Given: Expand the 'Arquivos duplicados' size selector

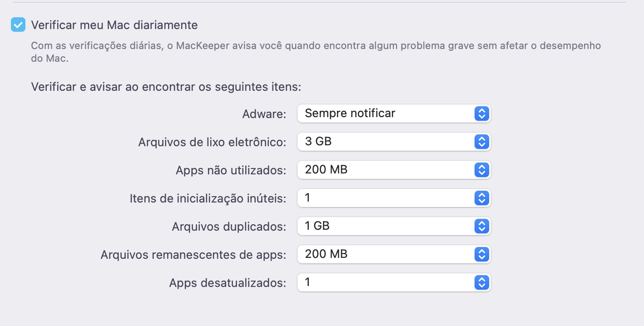Looking at the screenshot, I should click(x=393, y=226).
